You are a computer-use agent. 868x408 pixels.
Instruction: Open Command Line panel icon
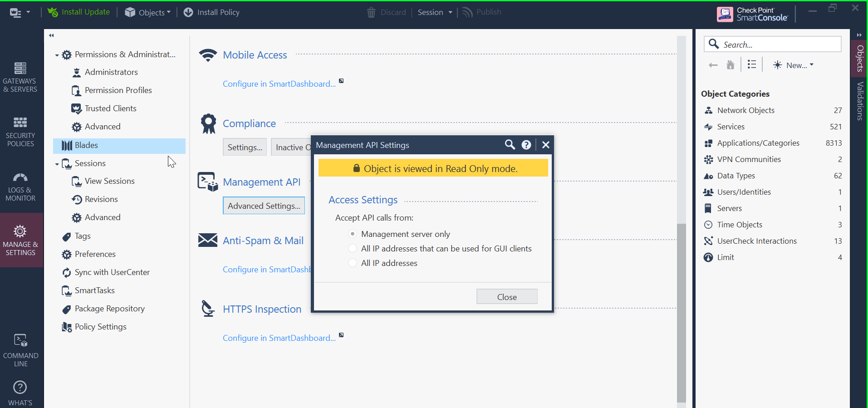20,341
